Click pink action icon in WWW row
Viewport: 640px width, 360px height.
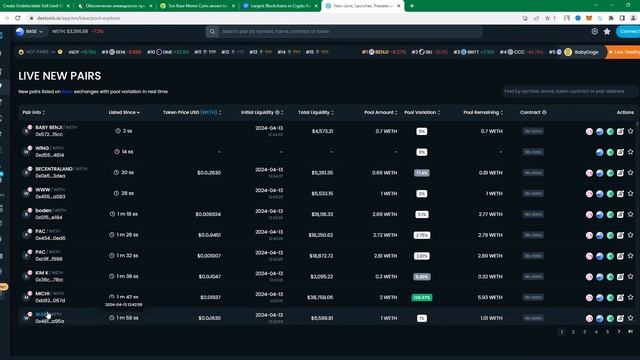[x=589, y=194]
